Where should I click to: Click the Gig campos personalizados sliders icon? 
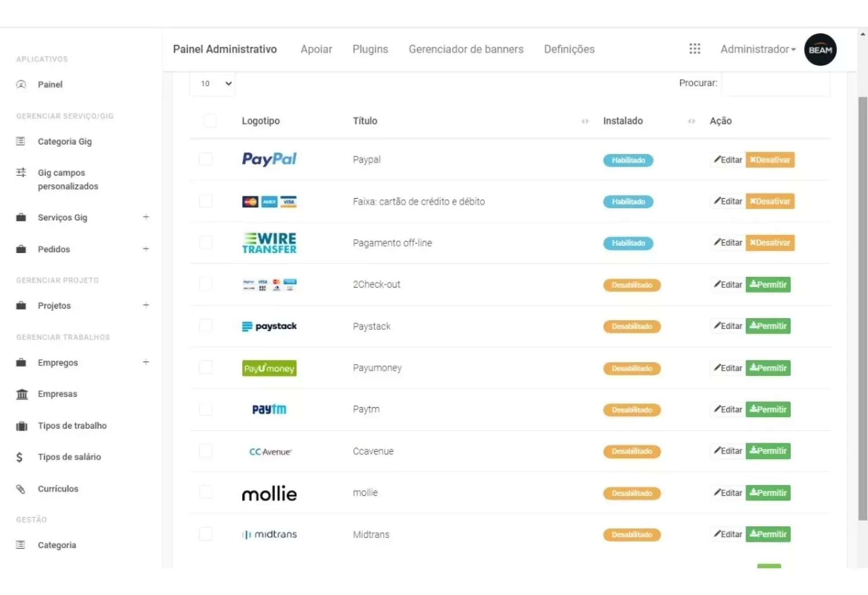21,173
